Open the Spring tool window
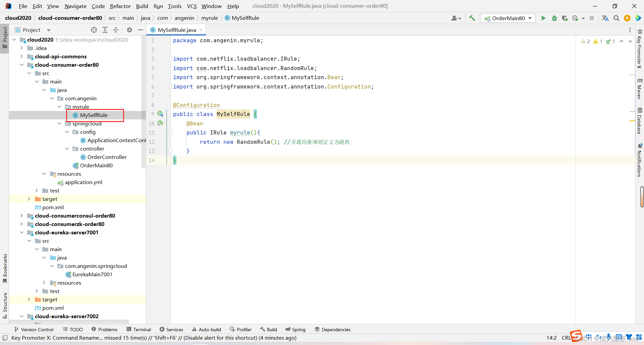644x345 pixels. click(x=296, y=330)
